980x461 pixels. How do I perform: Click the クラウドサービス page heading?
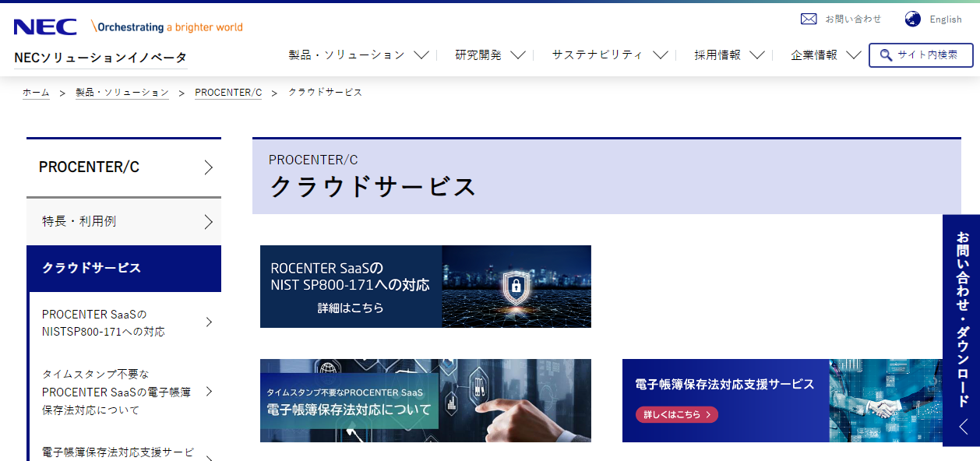point(372,187)
